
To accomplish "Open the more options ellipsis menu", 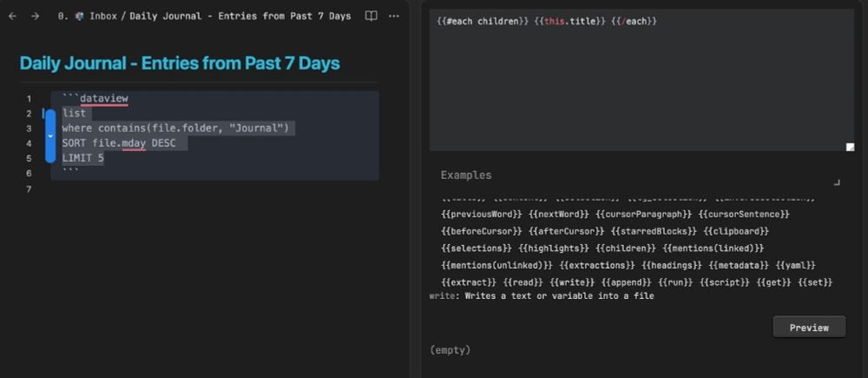I will click(x=394, y=16).
